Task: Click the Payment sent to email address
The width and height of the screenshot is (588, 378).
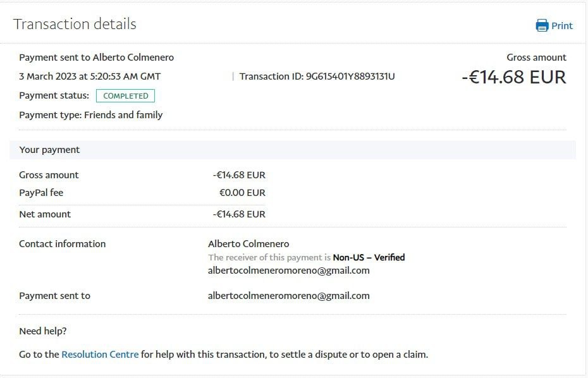Action: pos(289,295)
